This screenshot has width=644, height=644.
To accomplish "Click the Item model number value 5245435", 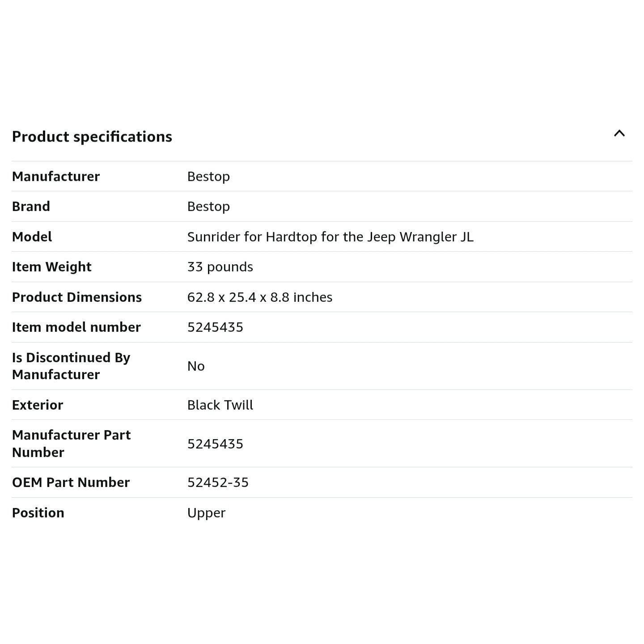I will [215, 327].
